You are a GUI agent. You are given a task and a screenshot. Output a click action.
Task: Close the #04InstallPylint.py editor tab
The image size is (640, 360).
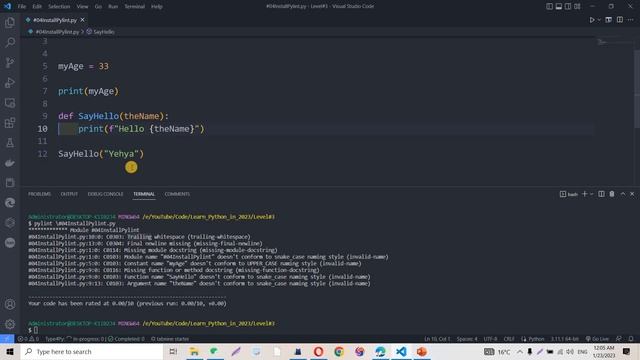tap(82, 20)
